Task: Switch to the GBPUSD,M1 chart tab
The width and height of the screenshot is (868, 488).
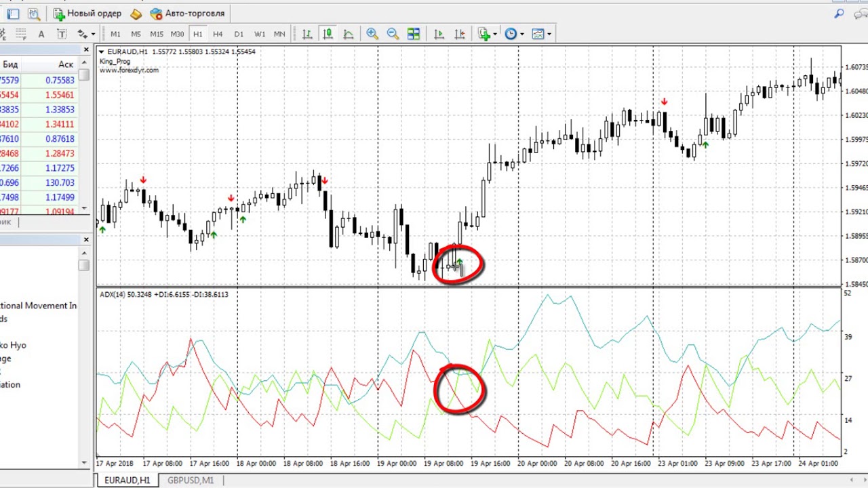Action: 191,480
